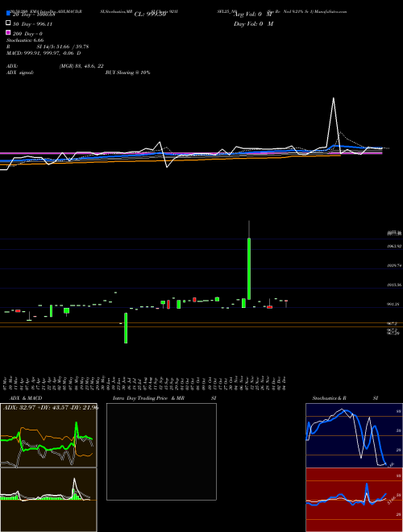403x532 pixels.
Task: Click the 'Avg Vol: 0 M' text
Action: (x=253, y=15)
